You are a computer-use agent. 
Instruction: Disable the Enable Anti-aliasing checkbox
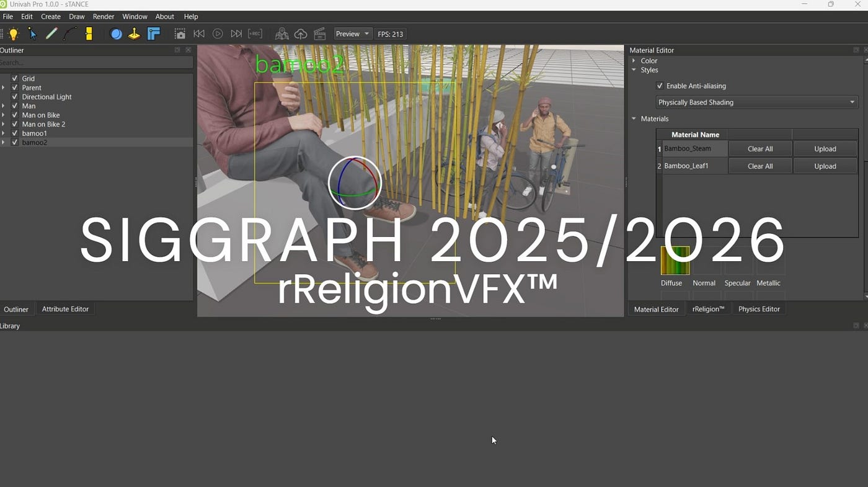[660, 86]
